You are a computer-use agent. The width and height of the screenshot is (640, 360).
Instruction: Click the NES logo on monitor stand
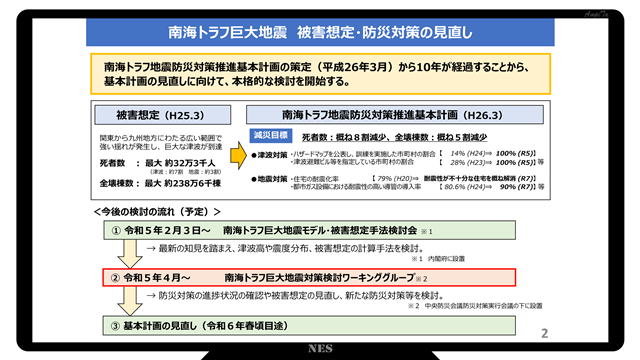pos(320,349)
